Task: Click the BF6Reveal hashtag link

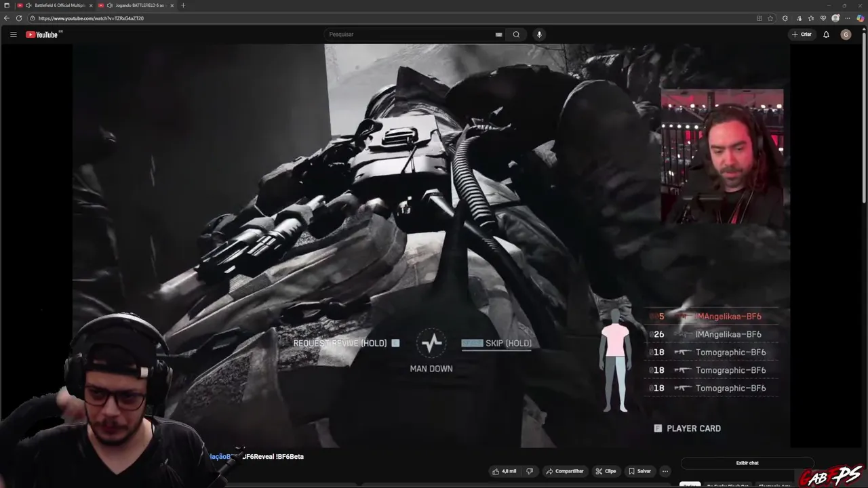Action: [x=258, y=457]
